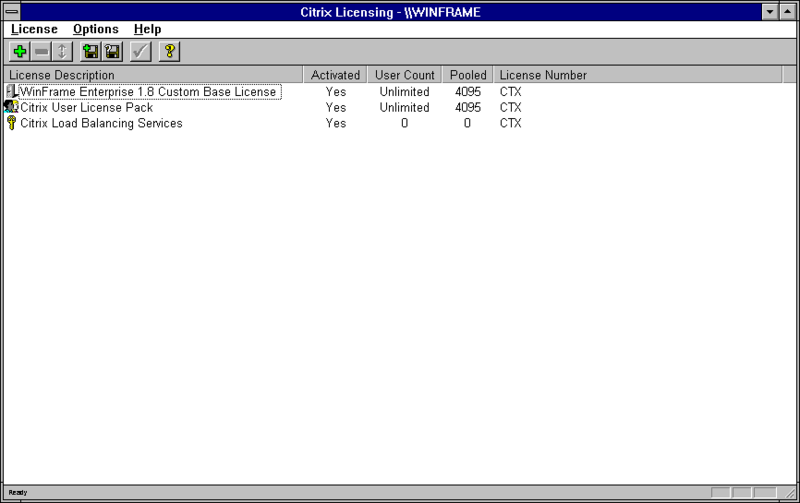Viewport: 800px width, 503px height.
Task: Open the Help menu
Action: pos(147,29)
